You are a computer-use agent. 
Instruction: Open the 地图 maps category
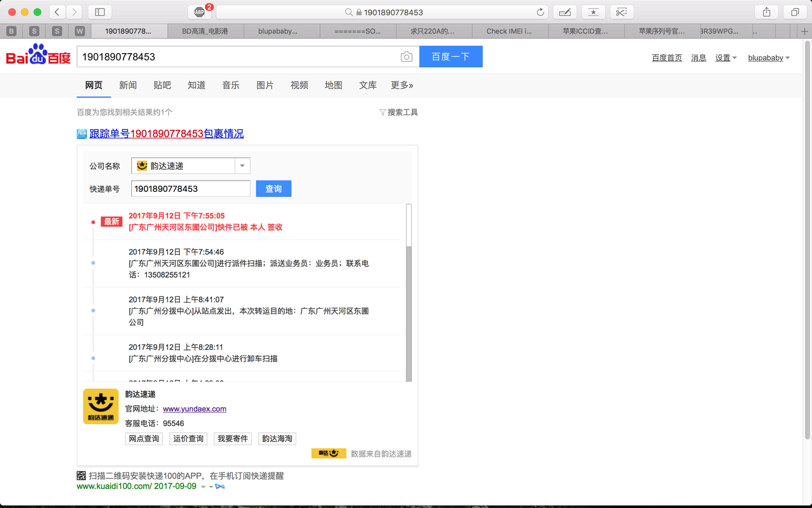pyautogui.click(x=334, y=85)
